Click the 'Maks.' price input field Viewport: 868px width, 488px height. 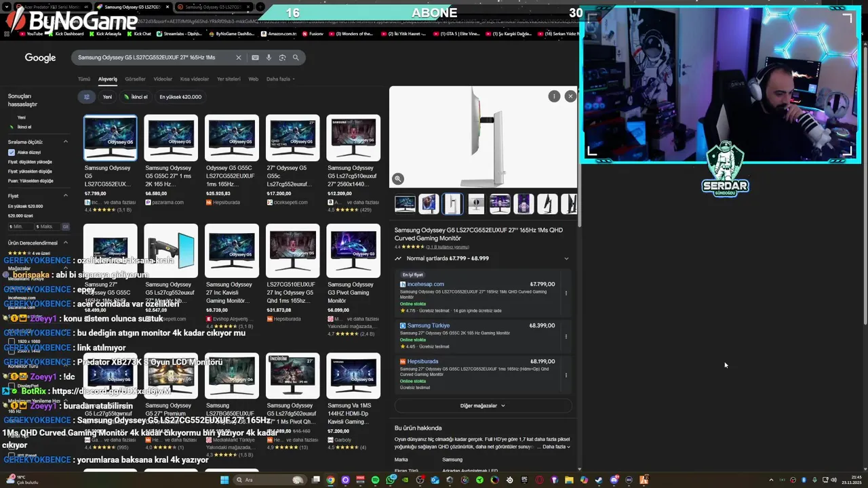pyautogui.click(x=47, y=226)
